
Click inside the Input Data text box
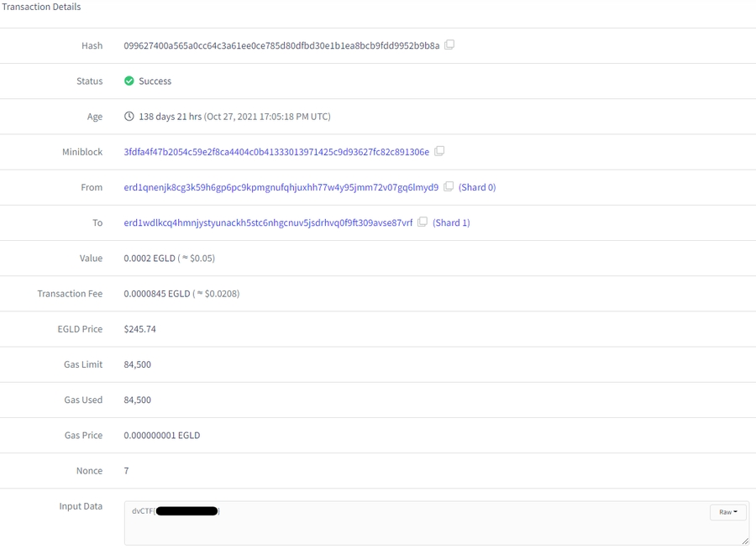coord(420,529)
